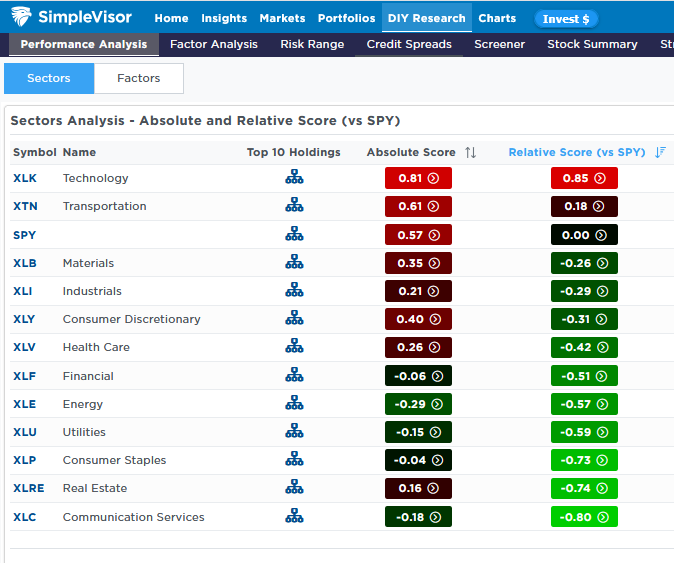Image resolution: width=674 pixels, height=563 pixels.
Task: Click Absolute Score column header text
Action: (x=411, y=152)
